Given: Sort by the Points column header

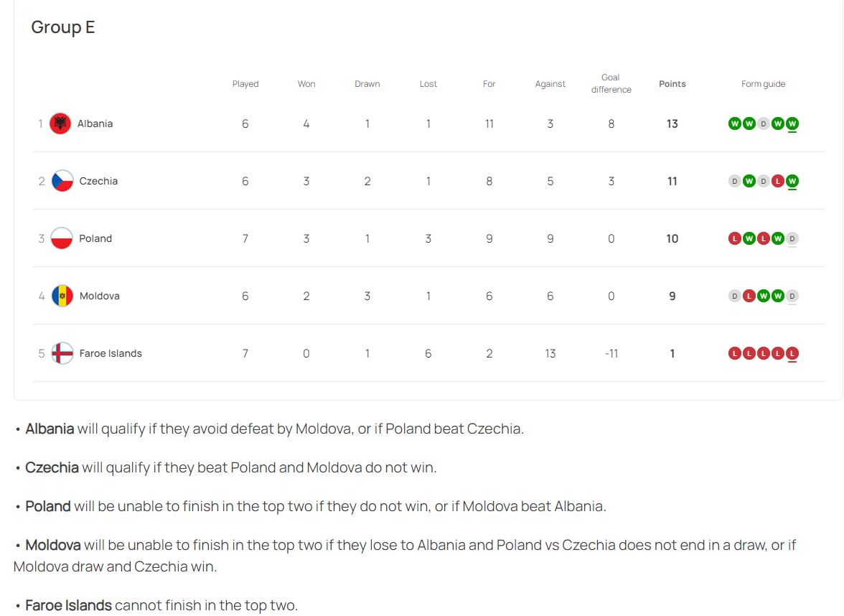Looking at the screenshot, I should coord(672,84).
